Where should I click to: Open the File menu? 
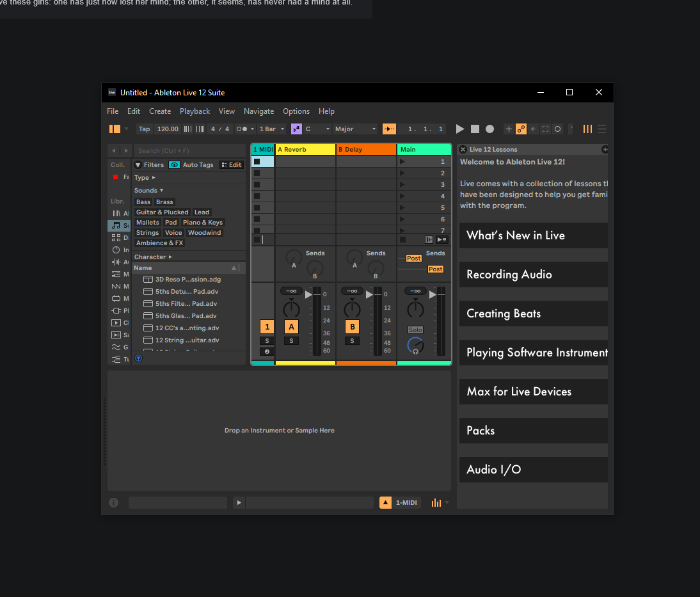pos(113,111)
